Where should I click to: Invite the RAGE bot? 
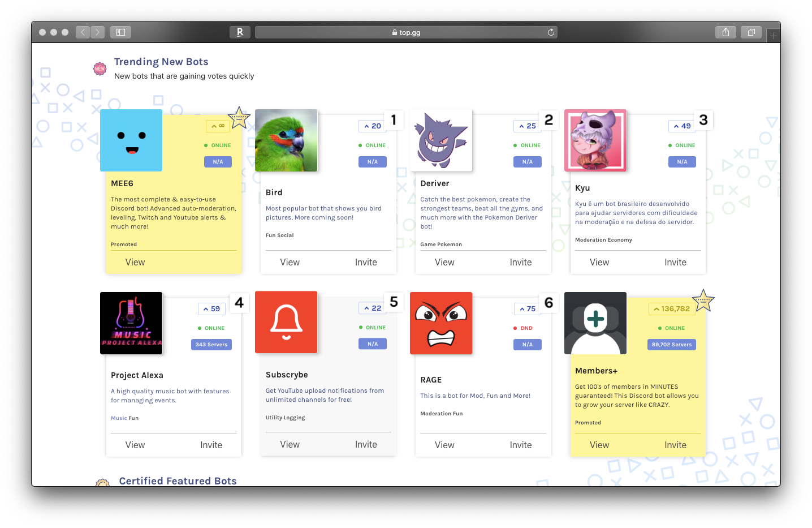point(521,445)
